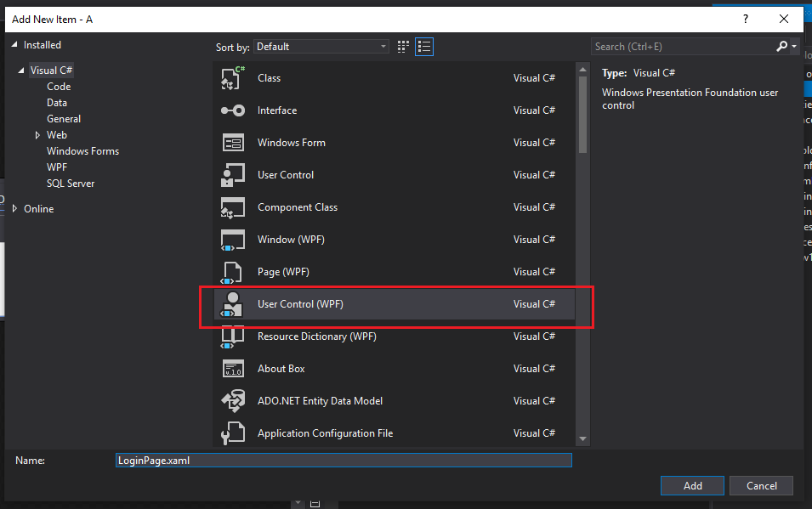Select the ADO.NET Entity Data Model icon
The width and height of the screenshot is (812, 509).
pos(232,401)
